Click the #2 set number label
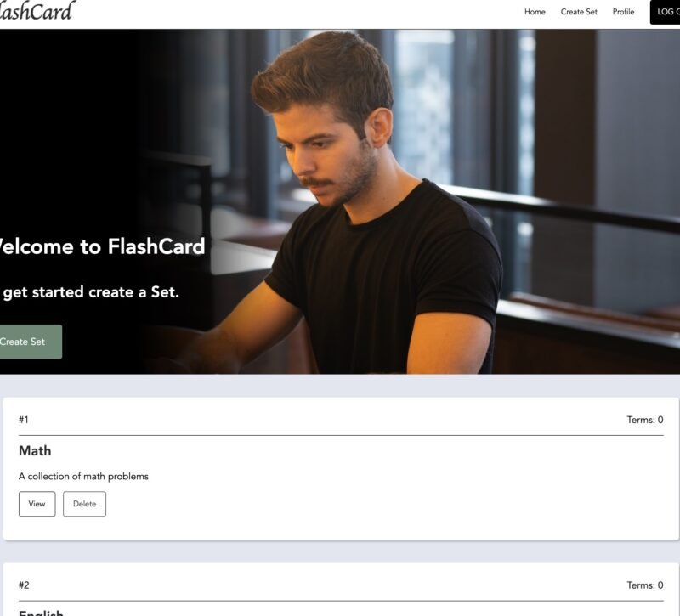The width and height of the screenshot is (680, 616). pos(24,585)
